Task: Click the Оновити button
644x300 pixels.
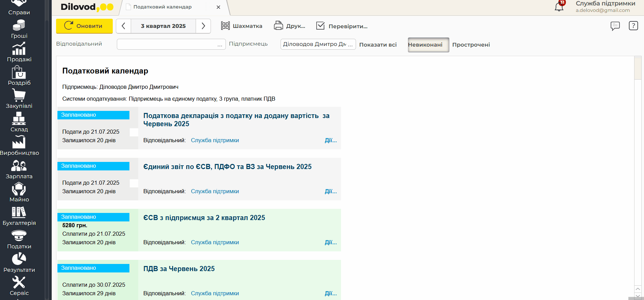Action: 84,26
